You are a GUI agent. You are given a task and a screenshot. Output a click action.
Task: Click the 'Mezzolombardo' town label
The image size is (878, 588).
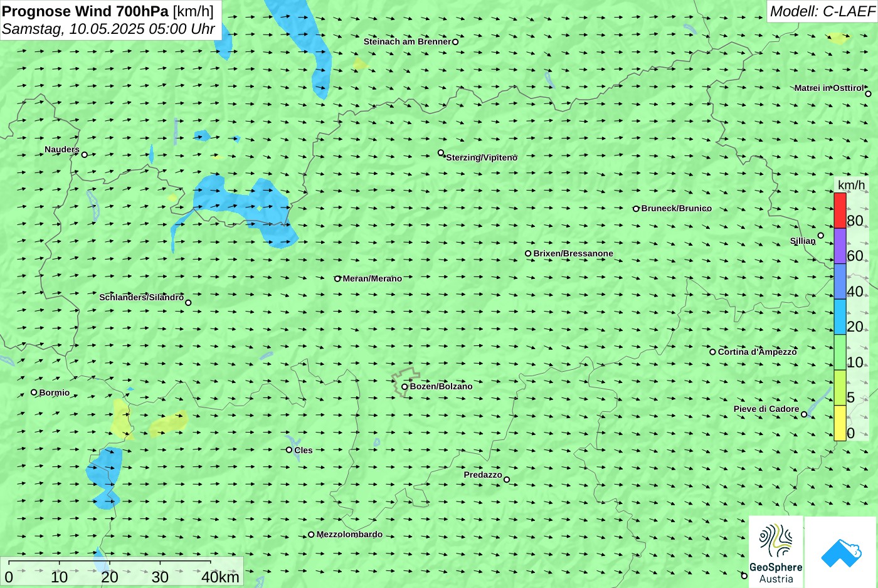pyautogui.click(x=349, y=534)
